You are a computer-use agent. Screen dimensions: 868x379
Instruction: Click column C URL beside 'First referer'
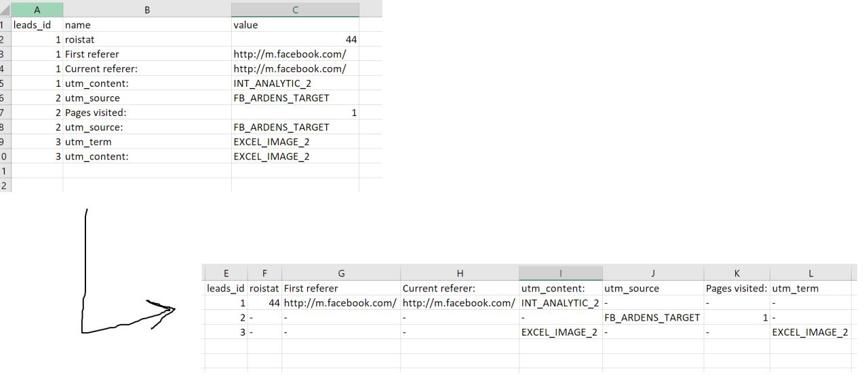295,54
